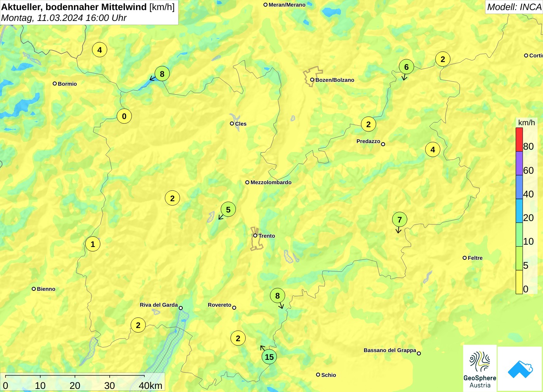Click the 4 marker north of Bormio

100,50
